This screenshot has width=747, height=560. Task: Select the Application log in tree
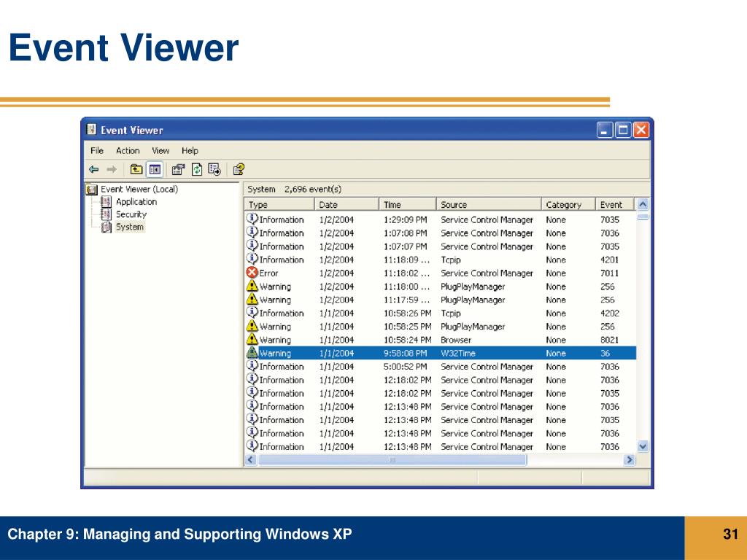(x=136, y=201)
